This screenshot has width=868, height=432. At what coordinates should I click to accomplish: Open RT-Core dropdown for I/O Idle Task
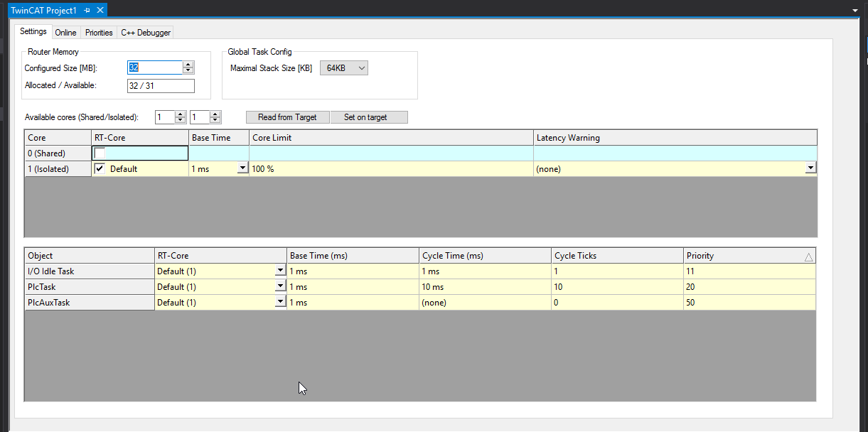(x=281, y=271)
